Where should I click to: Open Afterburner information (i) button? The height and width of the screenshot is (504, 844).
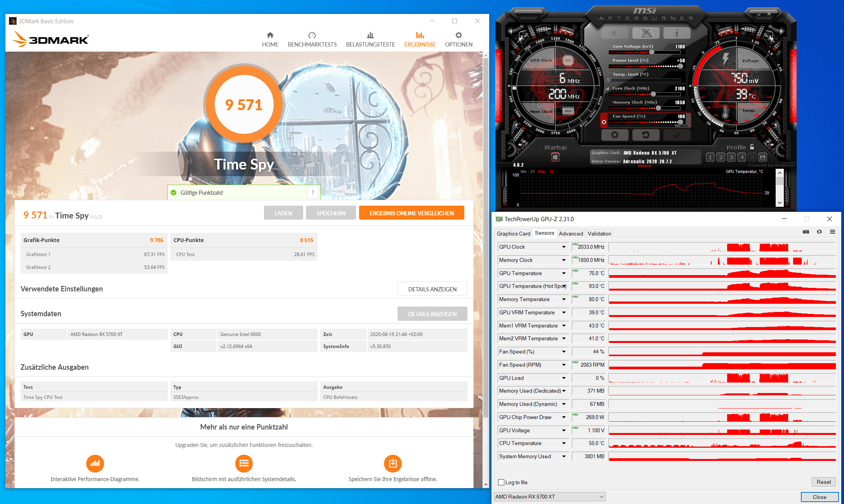pos(677,33)
